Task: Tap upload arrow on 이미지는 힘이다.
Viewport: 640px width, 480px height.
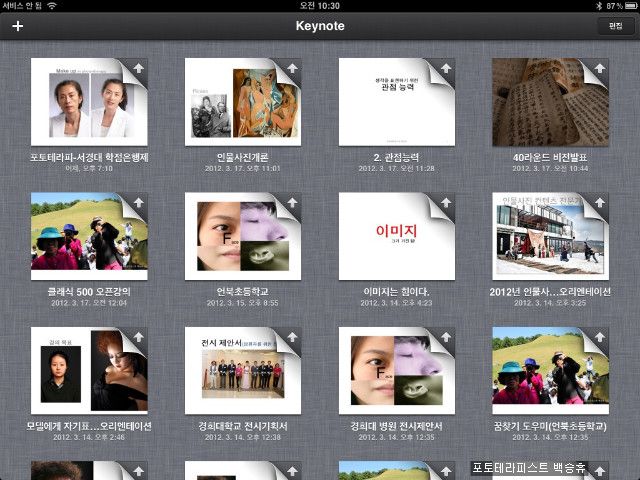Action: coord(446,202)
